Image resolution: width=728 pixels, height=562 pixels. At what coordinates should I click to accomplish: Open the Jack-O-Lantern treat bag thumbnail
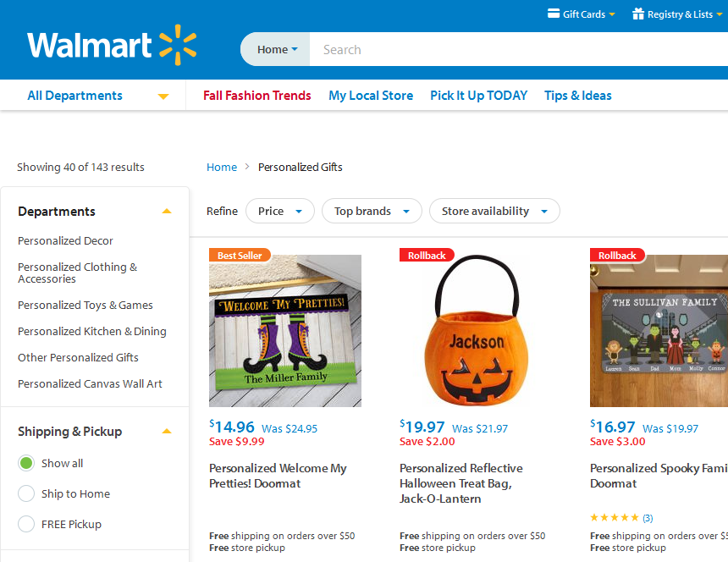[475, 331]
